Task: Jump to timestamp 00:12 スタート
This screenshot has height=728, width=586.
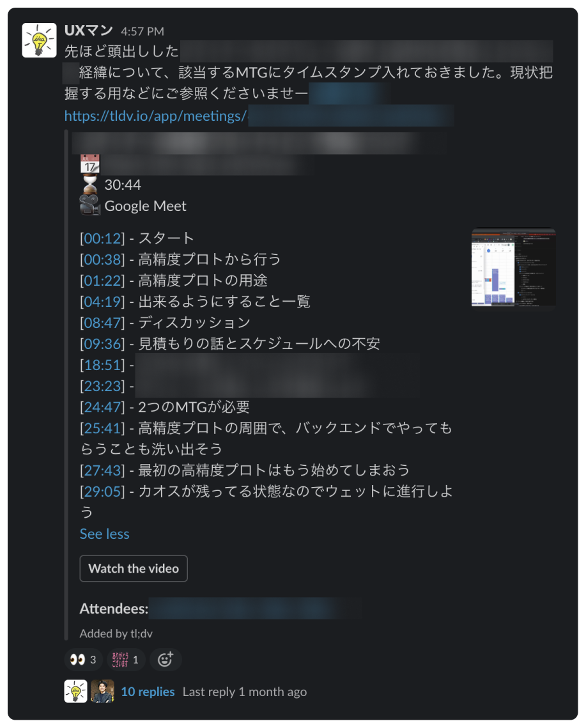Action: 102,238
